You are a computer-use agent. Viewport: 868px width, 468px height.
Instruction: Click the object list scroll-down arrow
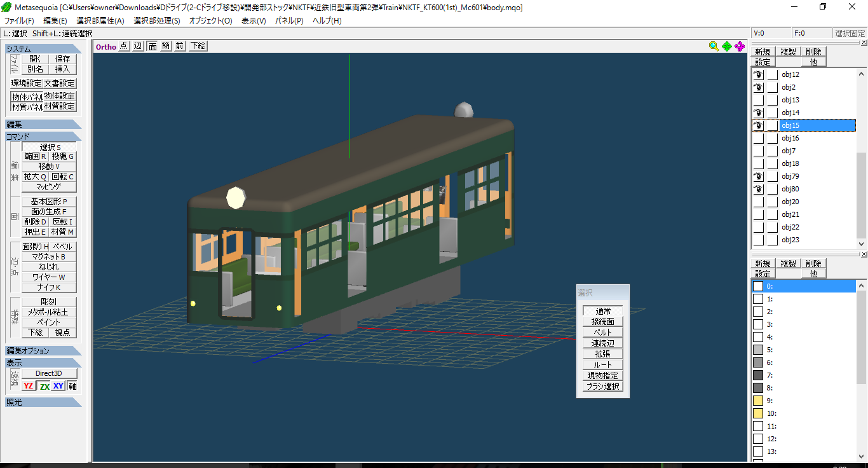862,244
